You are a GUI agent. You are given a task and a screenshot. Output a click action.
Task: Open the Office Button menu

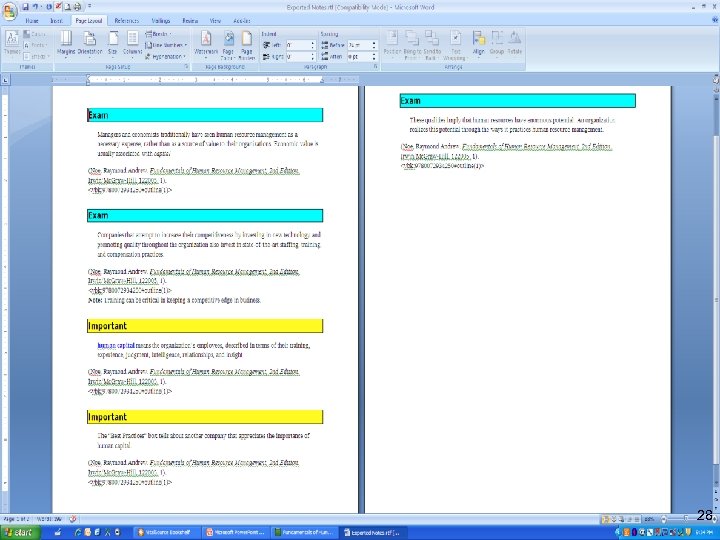tap(10, 10)
